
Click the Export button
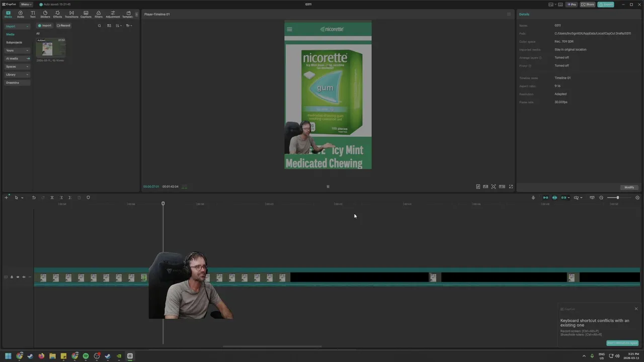(x=606, y=4)
